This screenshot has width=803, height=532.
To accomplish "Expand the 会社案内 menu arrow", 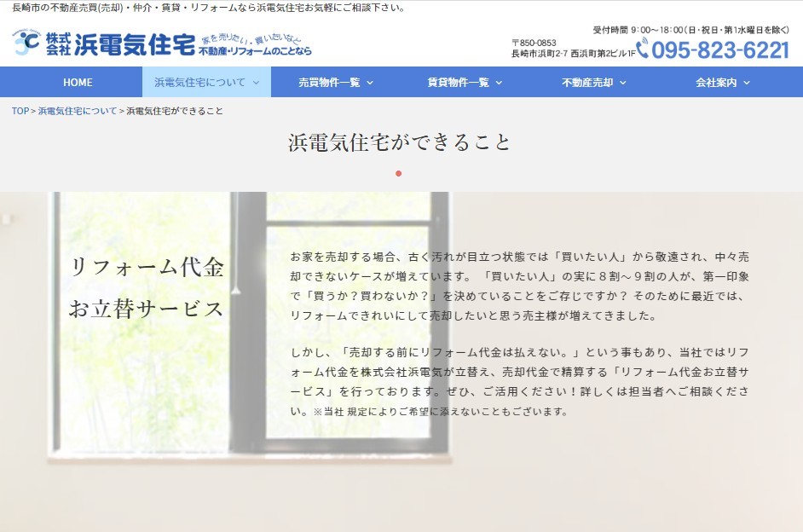I will coord(747,83).
